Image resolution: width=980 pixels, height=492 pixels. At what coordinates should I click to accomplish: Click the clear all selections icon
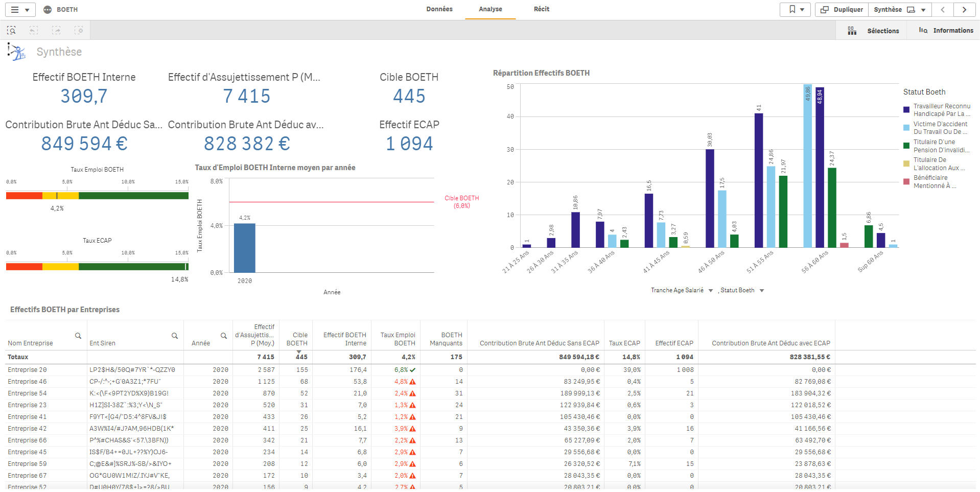coord(79,31)
